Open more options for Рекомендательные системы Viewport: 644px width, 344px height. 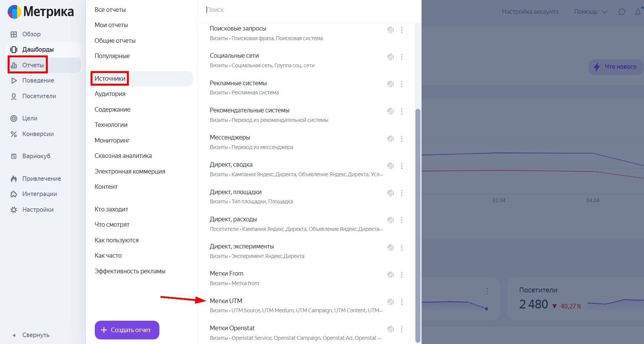402,111
